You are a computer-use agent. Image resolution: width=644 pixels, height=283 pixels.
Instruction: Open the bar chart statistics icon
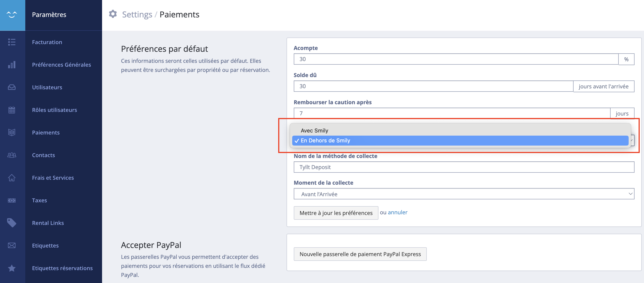pos(12,65)
